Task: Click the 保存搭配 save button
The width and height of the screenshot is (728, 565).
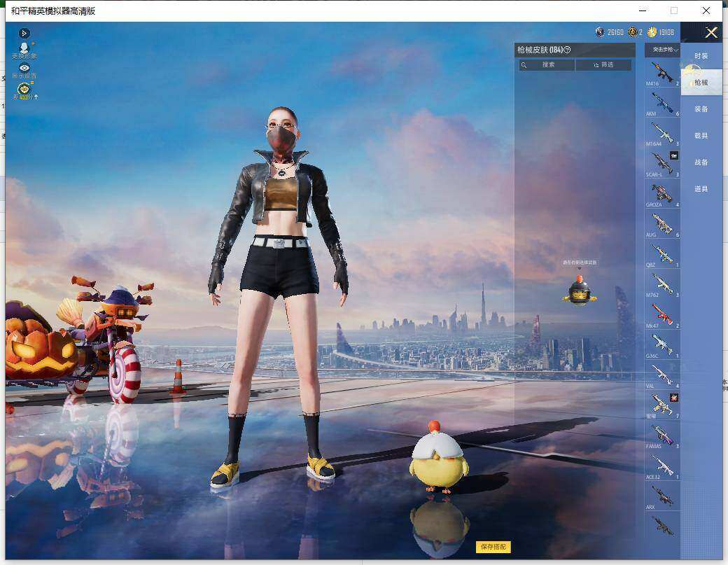Action: (x=493, y=547)
